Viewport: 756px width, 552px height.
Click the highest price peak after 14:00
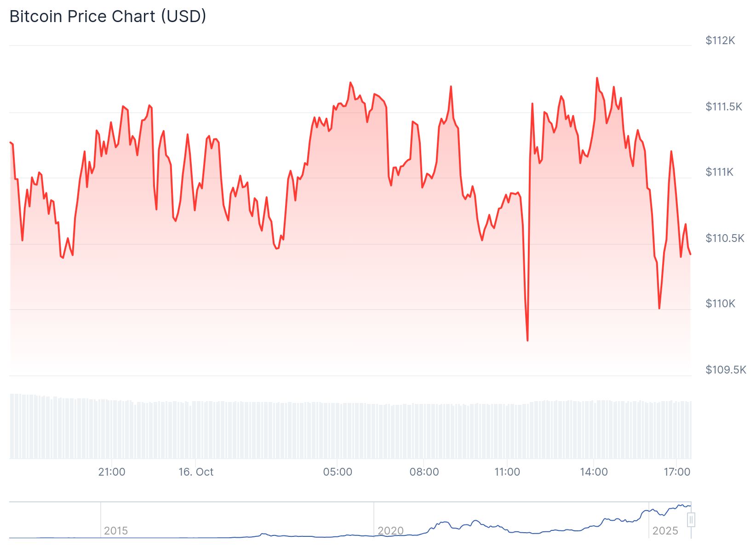coord(597,78)
